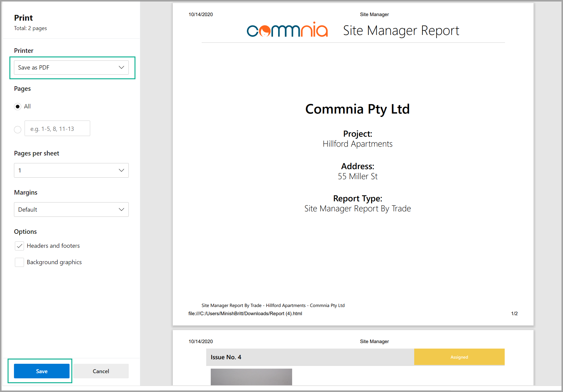Screen dimensions: 563x392
Task: Click the page range input field
Action: [57, 128]
